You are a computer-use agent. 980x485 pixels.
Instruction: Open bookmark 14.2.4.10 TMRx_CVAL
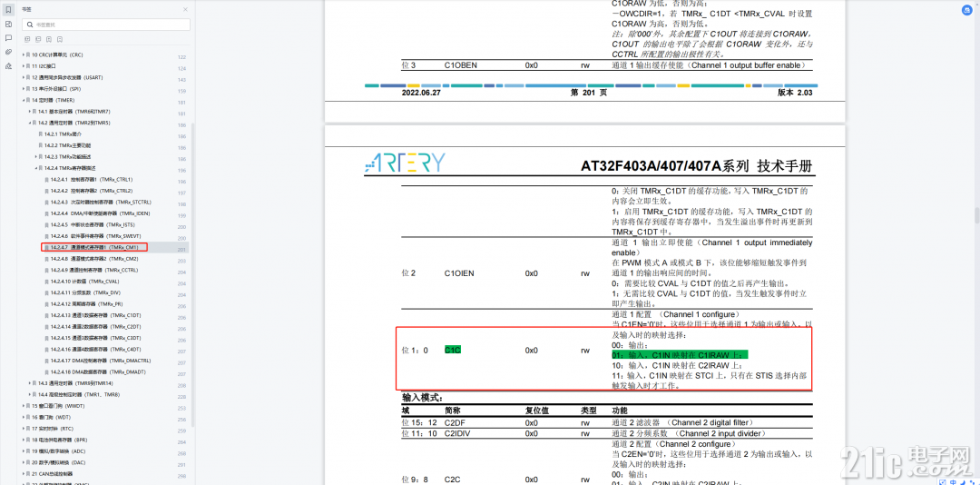(85, 281)
